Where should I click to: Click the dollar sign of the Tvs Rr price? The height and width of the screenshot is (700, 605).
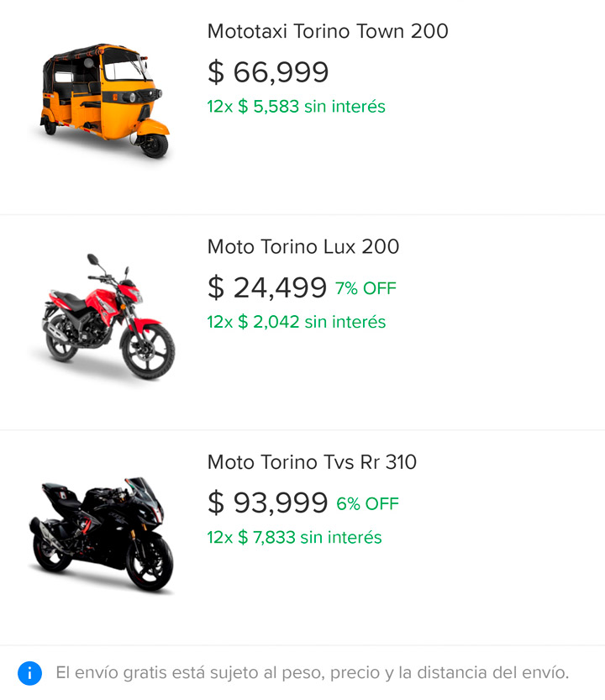tap(216, 503)
